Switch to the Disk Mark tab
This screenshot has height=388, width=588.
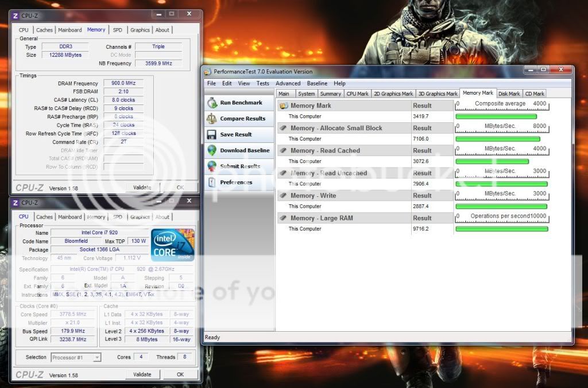click(509, 94)
